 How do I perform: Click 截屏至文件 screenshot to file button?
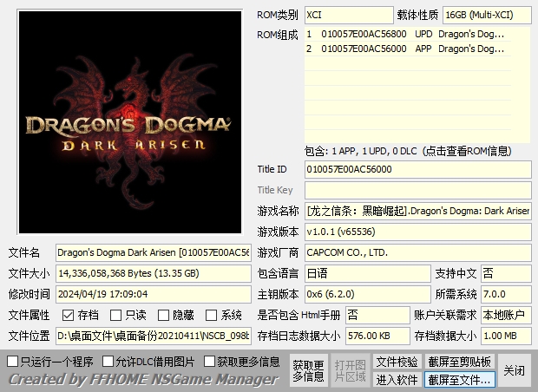click(460, 379)
